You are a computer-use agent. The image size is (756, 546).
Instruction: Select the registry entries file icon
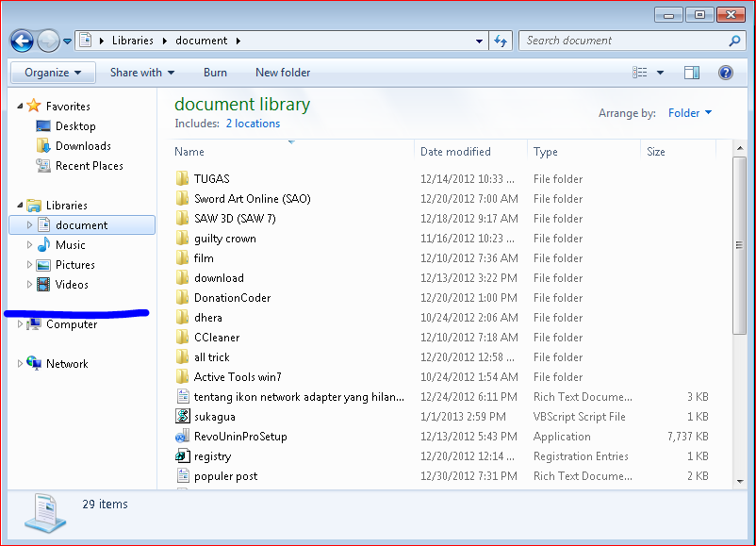(x=183, y=455)
